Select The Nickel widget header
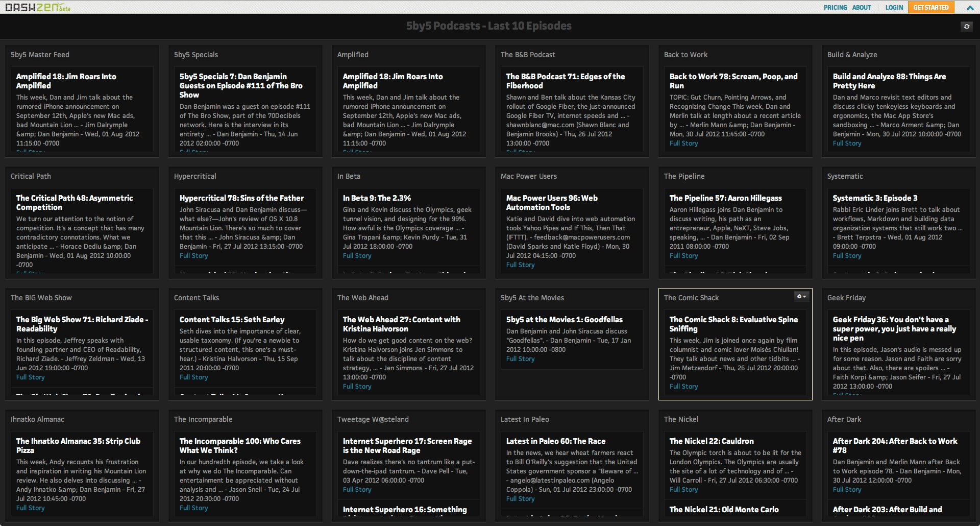980x526 pixels. 681,419
